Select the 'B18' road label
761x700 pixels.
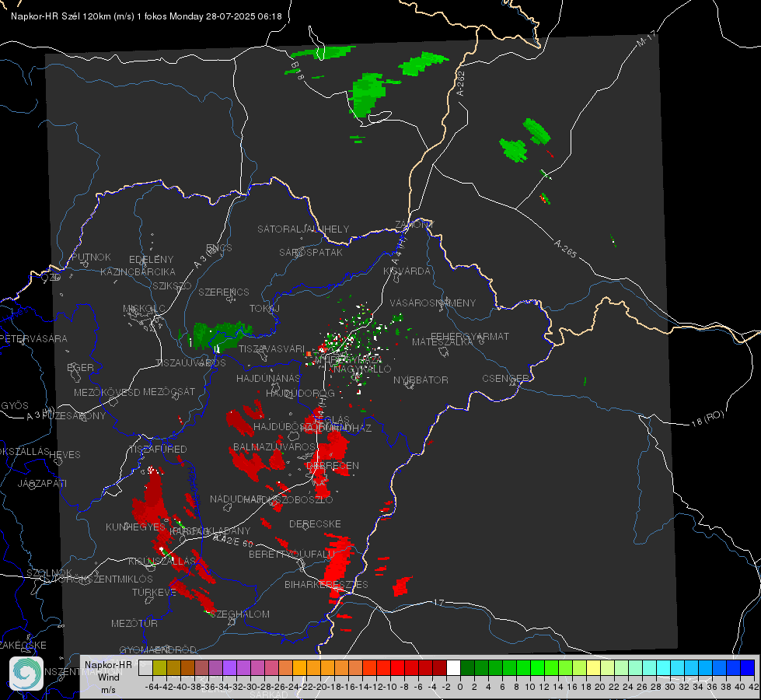[x=298, y=71]
